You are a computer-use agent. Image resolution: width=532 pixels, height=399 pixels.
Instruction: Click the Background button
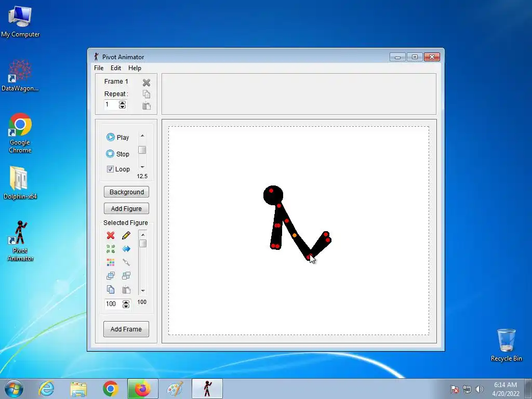click(126, 192)
